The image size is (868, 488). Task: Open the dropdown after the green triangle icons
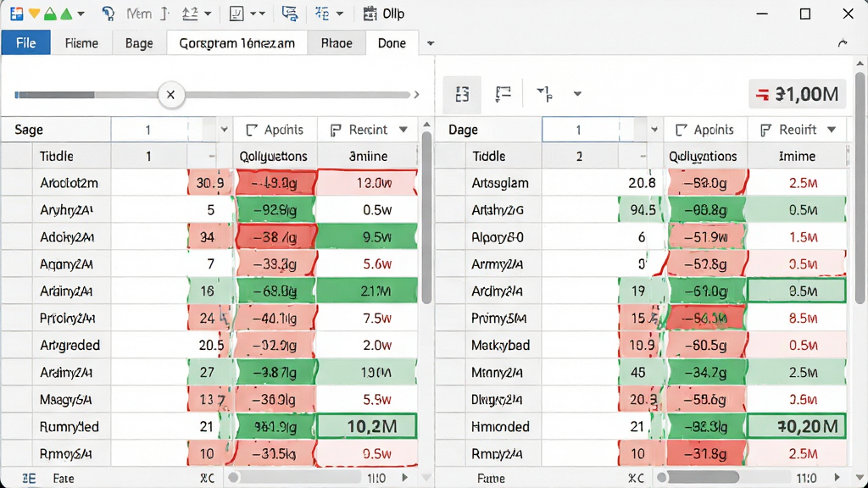81,14
